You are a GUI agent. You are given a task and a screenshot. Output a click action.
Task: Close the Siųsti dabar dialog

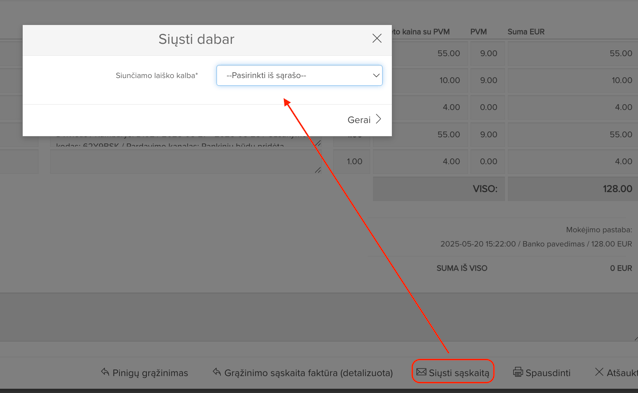point(377,39)
